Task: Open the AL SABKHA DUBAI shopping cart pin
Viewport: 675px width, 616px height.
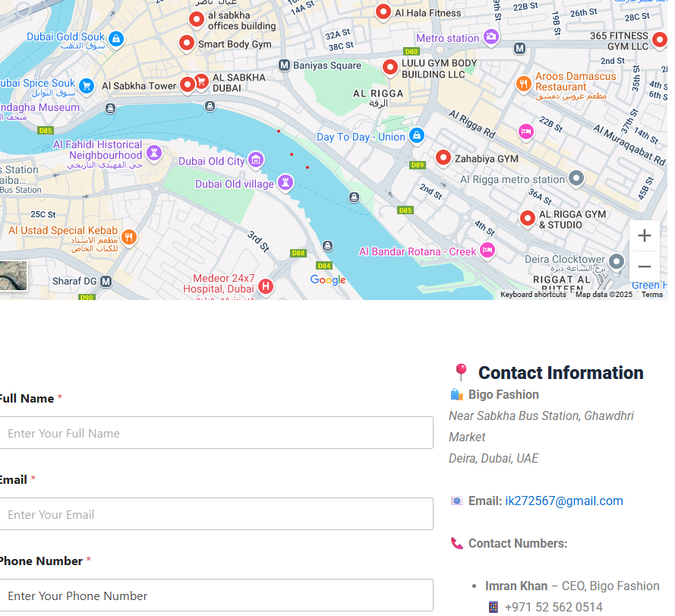Action: [x=201, y=81]
